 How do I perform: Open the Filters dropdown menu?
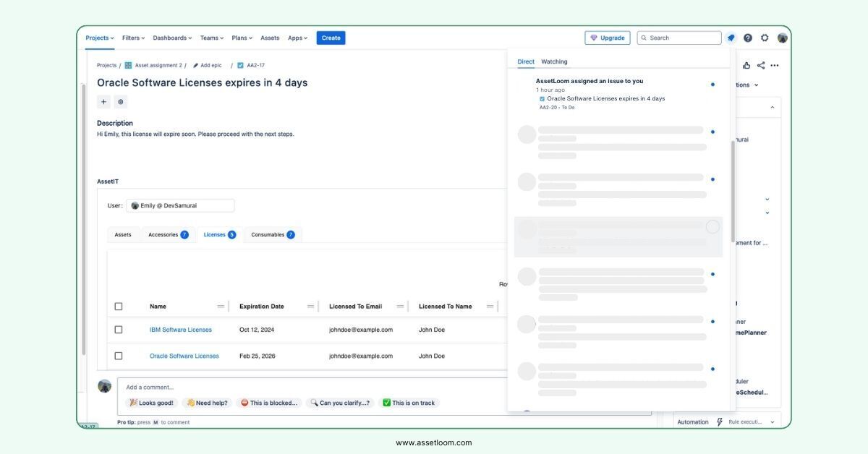click(x=133, y=38)
